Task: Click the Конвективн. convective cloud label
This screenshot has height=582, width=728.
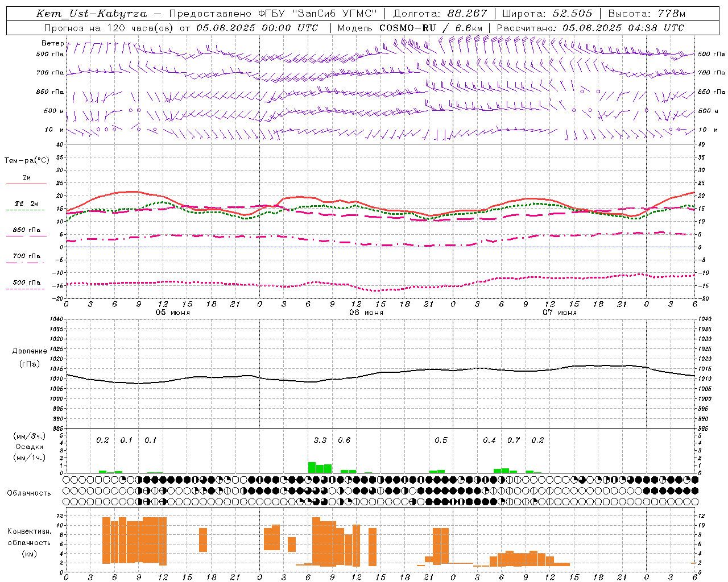Action: (x=30, y=531)
